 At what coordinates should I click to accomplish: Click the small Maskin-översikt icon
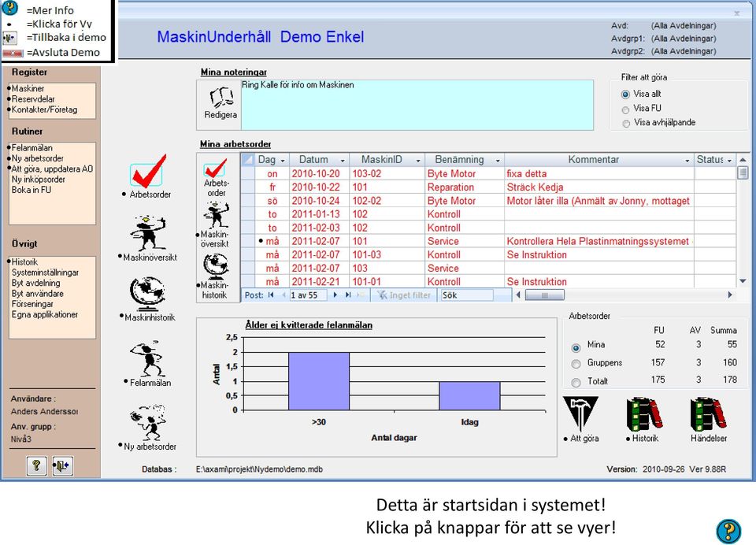[216, 215]
